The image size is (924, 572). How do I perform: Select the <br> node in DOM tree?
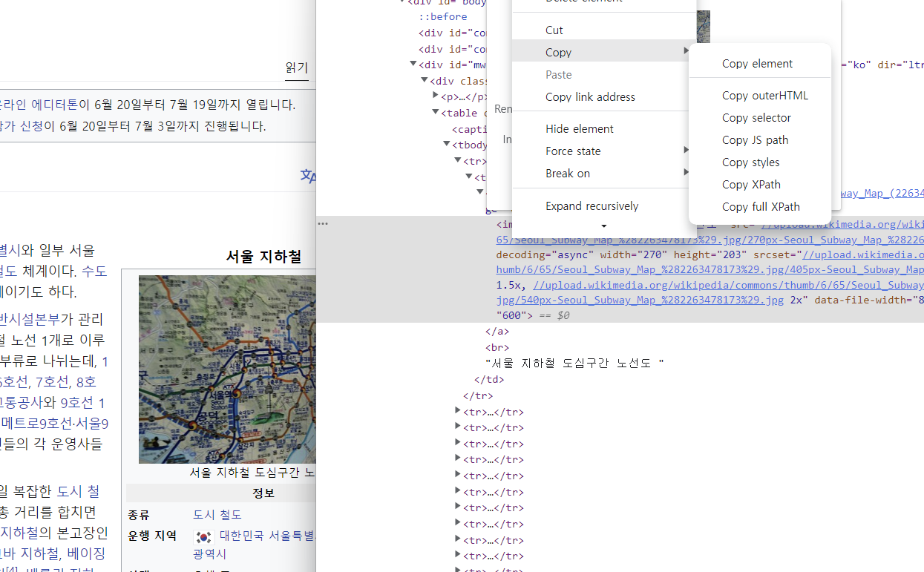coord(497,347)
